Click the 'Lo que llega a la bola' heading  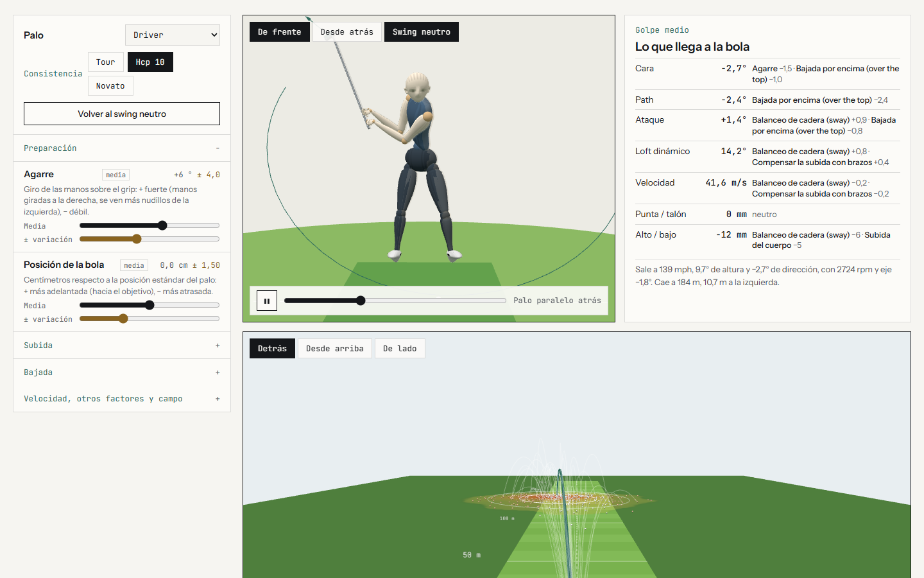coord(692,46)
